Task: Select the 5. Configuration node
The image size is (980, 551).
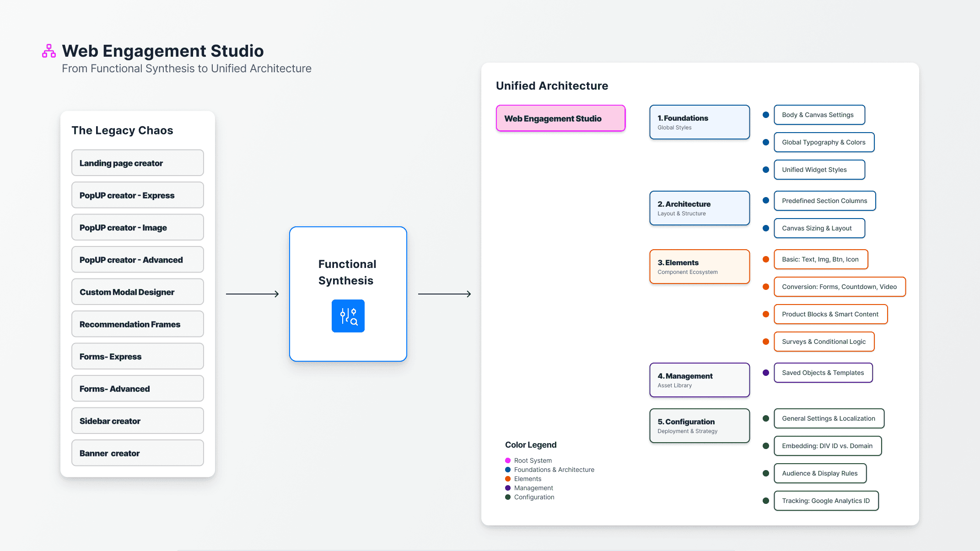Action: point(699,426)
